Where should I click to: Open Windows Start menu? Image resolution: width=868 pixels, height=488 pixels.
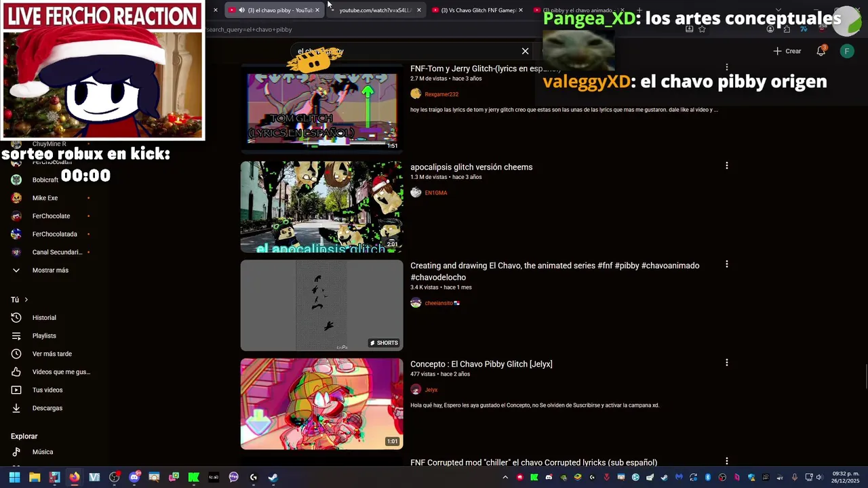coord(14,477)
